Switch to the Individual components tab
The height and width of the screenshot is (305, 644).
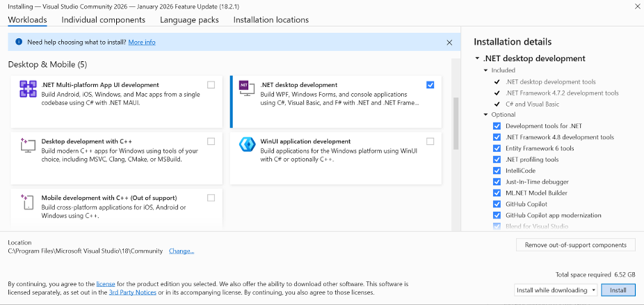[x=103, y=19]
